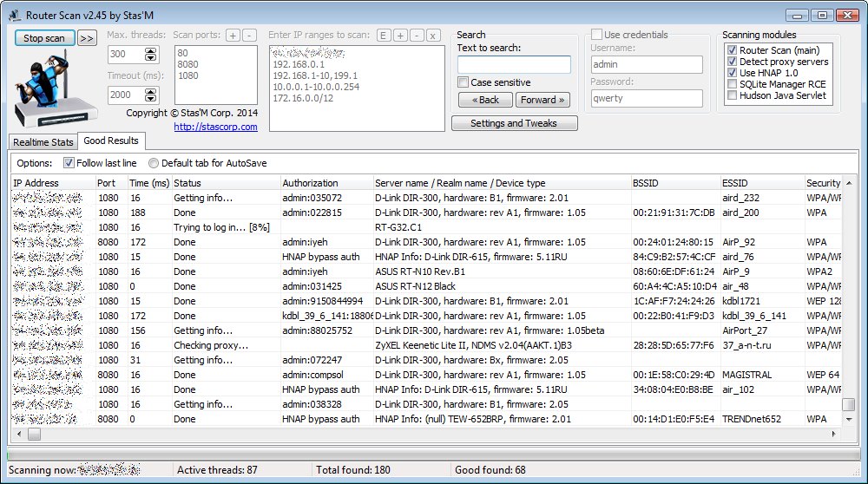Click the « Back search button
The width and height of the screenshot is (868, 484).
485,100
